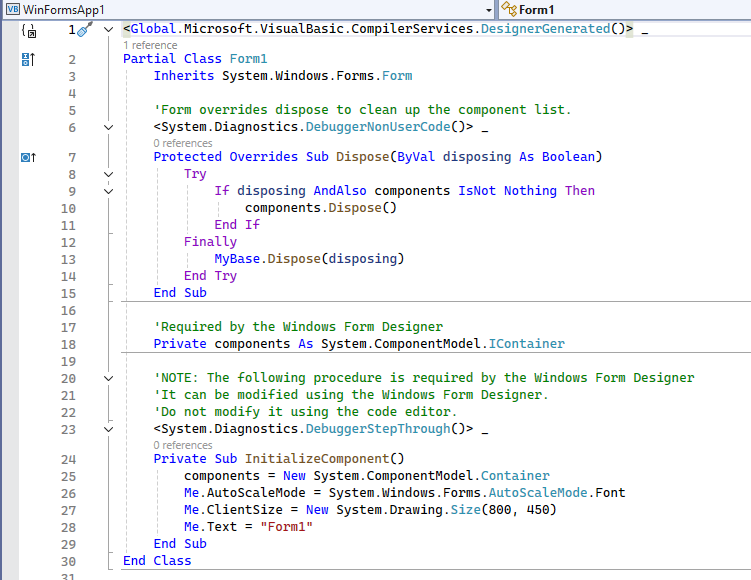The image size is (751, 580).
Task: Click the inheritance margin icon at line 2
Action: [28, 59]
